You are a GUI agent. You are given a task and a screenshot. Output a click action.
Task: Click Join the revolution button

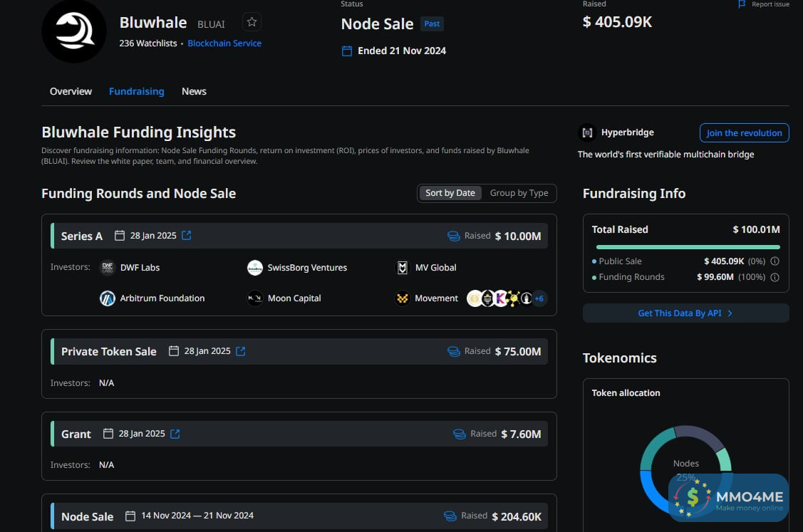744,133
